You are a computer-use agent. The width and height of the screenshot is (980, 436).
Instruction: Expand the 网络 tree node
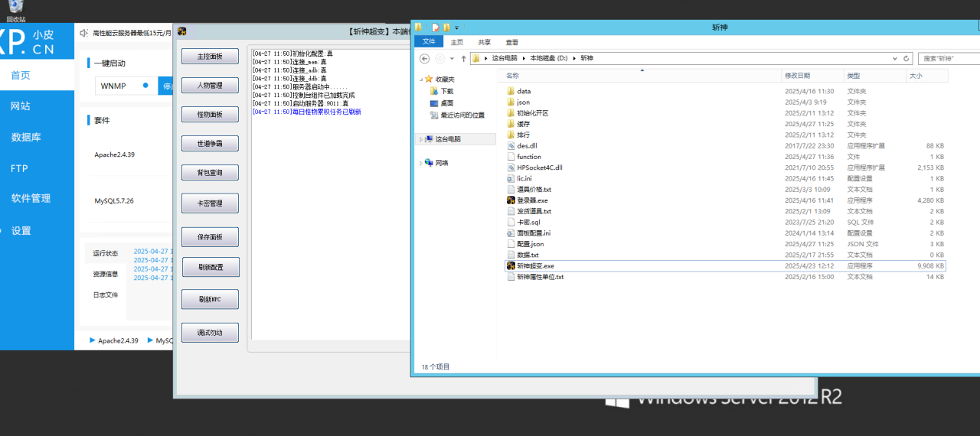pyautogui.click(x=420, y=163)
